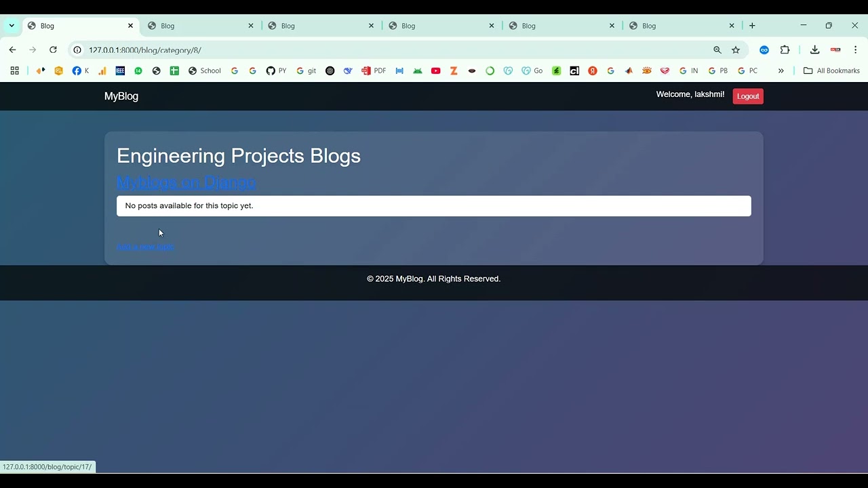Open the Google PB bookmark
Screen dimensions: 868x488
pyautogui.click(x=718, y=70)
